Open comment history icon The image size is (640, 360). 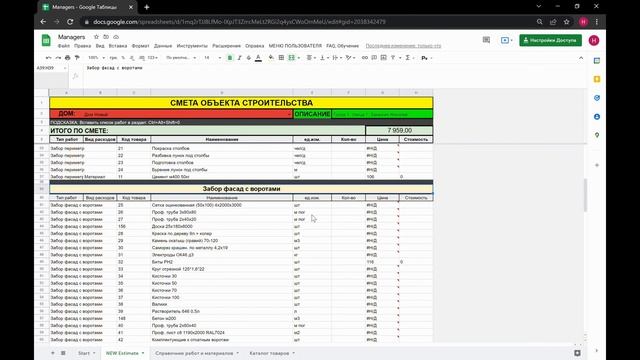[x=486, y=40]
